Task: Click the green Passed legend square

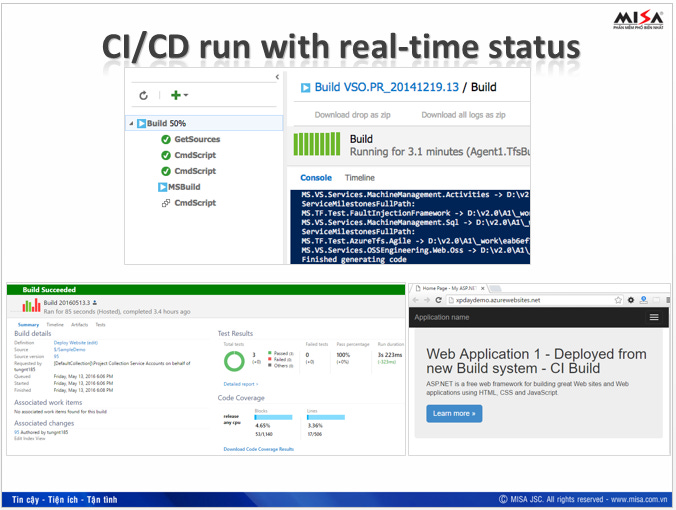Action: click(x=270, y=353)
